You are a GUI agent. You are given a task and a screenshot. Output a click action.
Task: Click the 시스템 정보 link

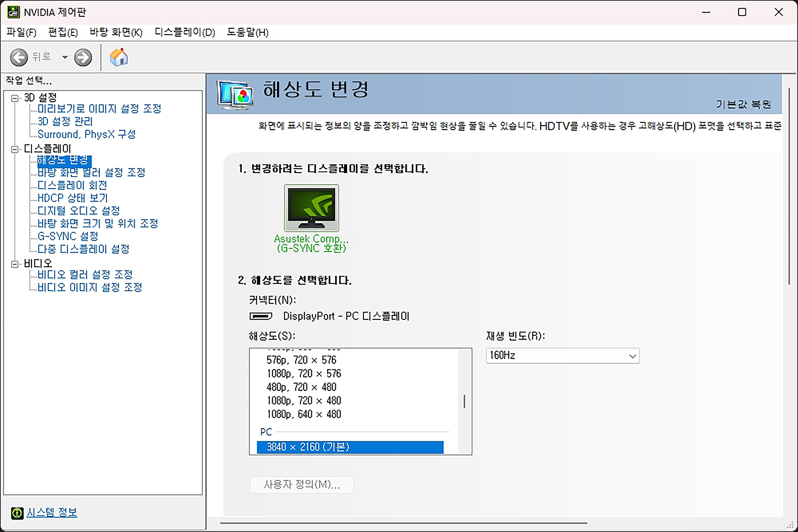pos(52,512)
